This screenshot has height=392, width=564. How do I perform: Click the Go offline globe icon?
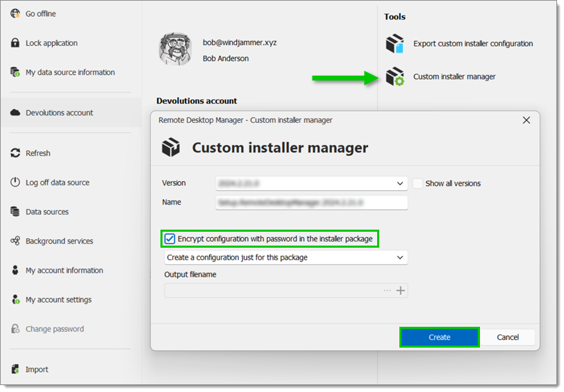15,14
